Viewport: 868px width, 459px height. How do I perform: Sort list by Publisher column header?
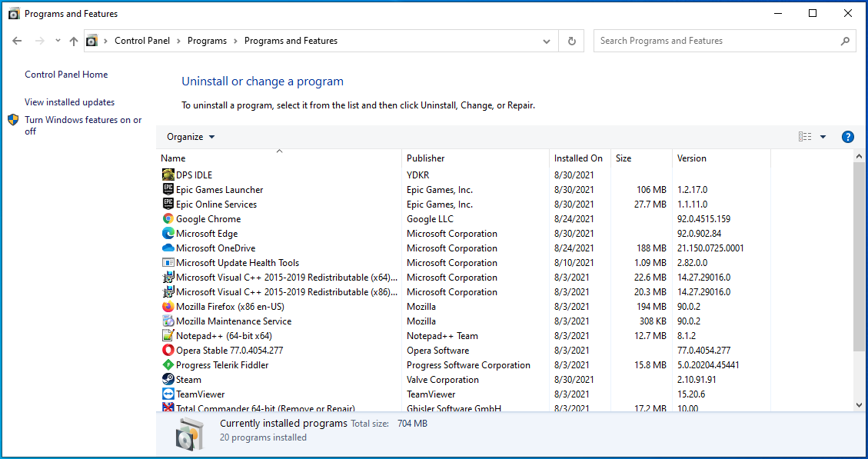426,158
